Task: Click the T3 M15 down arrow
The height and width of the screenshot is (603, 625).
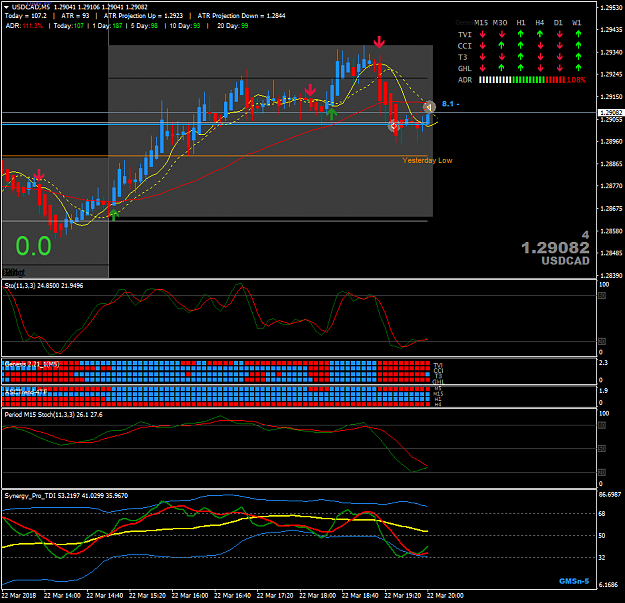Action: pyautogui.click(x=482, y=57)
